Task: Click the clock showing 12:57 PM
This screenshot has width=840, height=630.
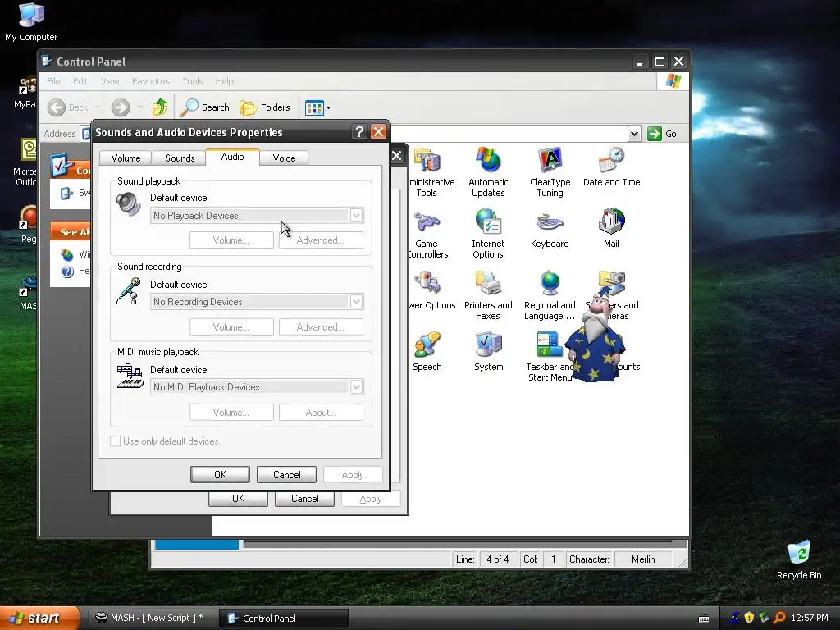Action: (x=810, y=618)
